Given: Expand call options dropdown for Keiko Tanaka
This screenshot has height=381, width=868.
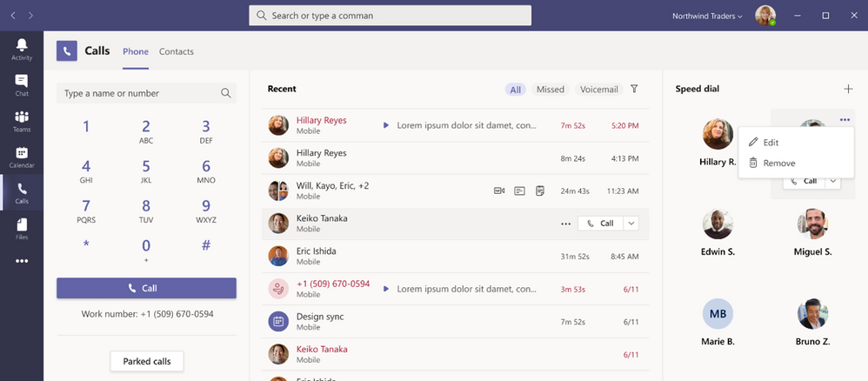Looking at the screenshot, I should (631, 224).
